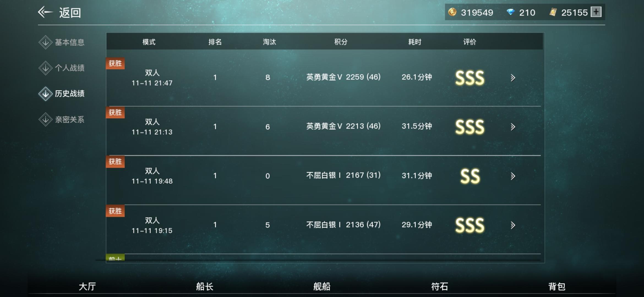Expand details of the 11-11 19:48 match
The height and width of the screenshot is (297, 644).
(x=513, y=176)
